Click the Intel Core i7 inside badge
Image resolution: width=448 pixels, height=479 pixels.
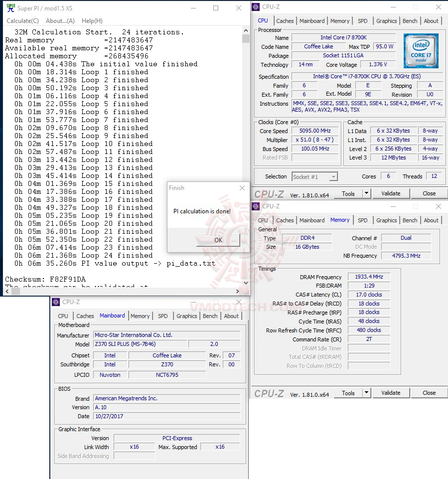coord(421,50)
